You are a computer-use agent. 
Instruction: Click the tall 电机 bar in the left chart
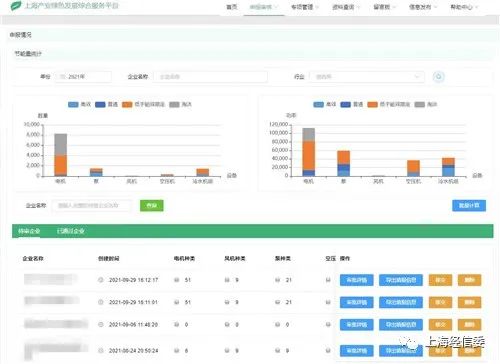pyautogui.click(x=61, y=155)
